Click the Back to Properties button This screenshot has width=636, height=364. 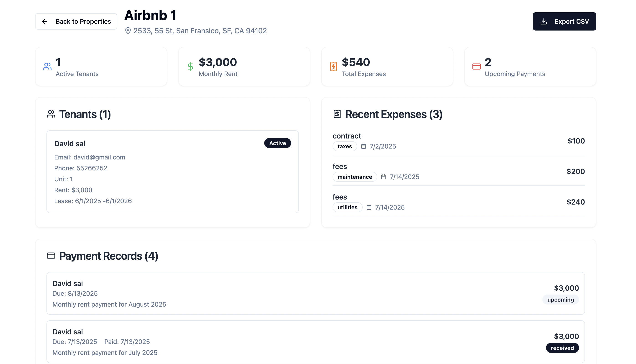tap(76, 21)
